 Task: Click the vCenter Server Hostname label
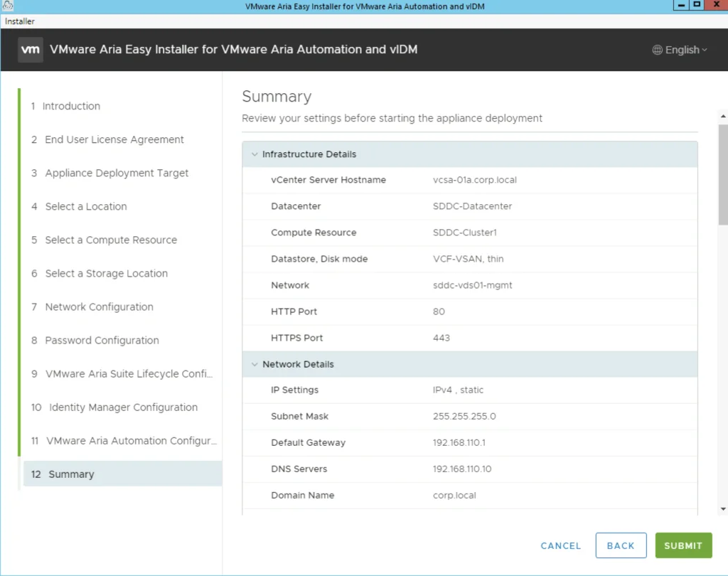click(328, 180)
